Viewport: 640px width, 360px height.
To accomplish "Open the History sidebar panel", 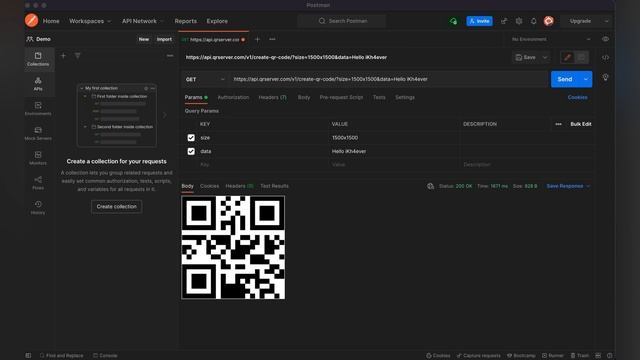I will (x=38, y=207).
